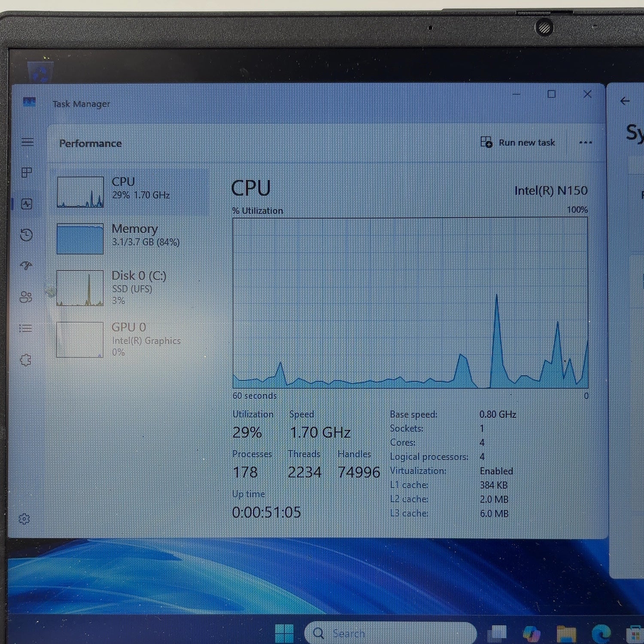Select the CPU entry in the performance list
Screen dimensions: 644x644
pos(130,192)
